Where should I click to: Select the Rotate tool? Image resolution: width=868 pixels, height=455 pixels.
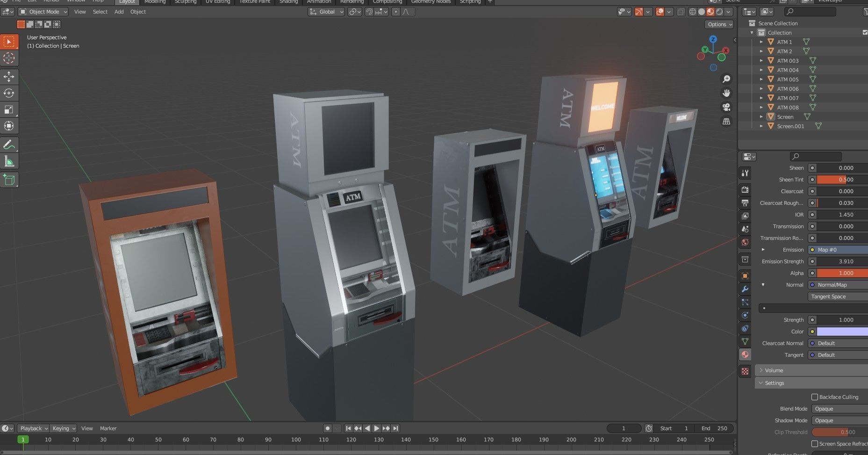coord(9,93)
